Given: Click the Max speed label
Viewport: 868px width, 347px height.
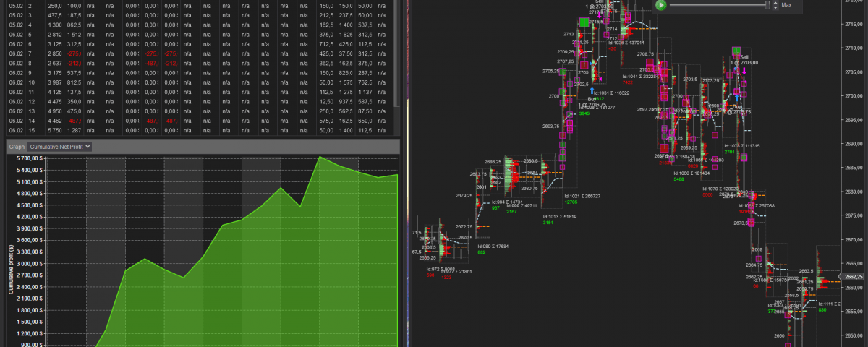Looking at the screenshot, I should tap(786, 5).
